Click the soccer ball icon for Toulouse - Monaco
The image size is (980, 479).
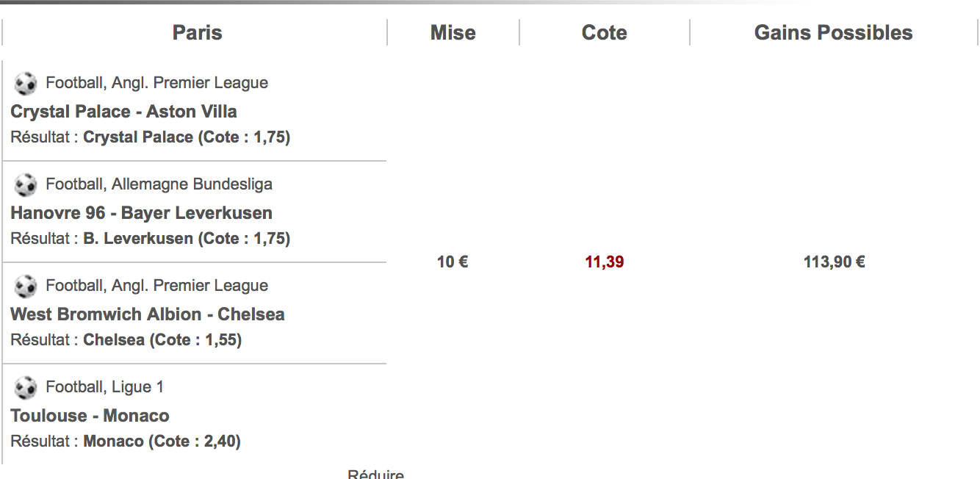pos(25,388)
